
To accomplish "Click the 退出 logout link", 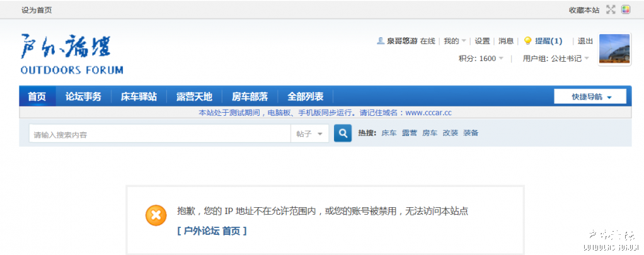I will (585, 41).
